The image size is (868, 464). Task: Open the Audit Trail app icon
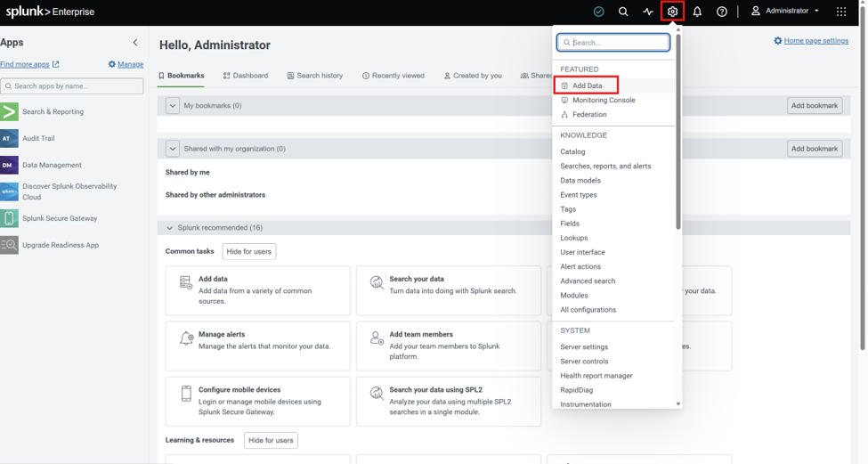pyautogui.click(x=9, y=138)
